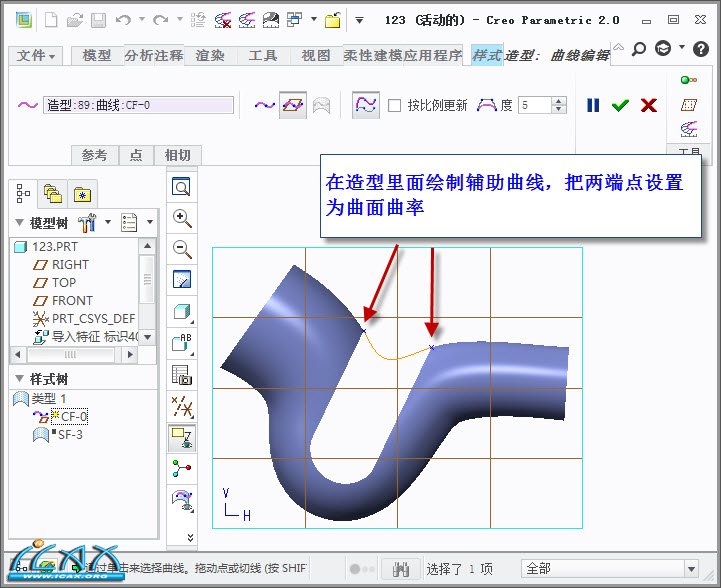
Task: Open the 参考 panel button
Action: tap(94, 155)
